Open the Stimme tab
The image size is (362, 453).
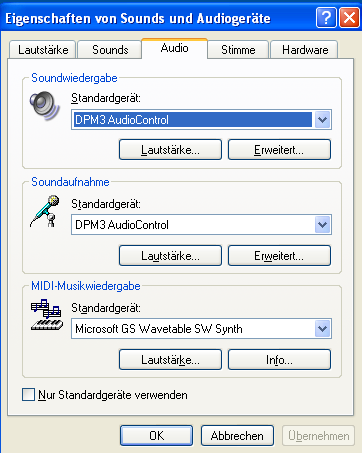tap(238, 50)
